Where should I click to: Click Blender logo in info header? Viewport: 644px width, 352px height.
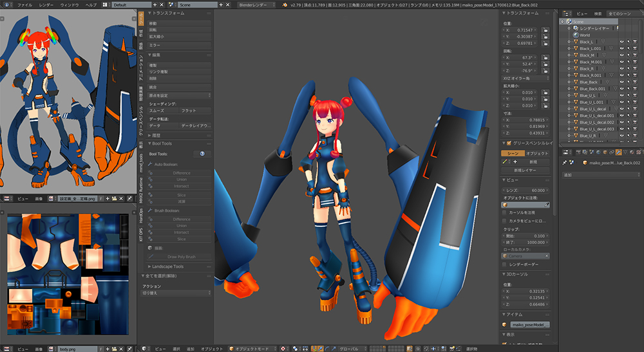285,5
